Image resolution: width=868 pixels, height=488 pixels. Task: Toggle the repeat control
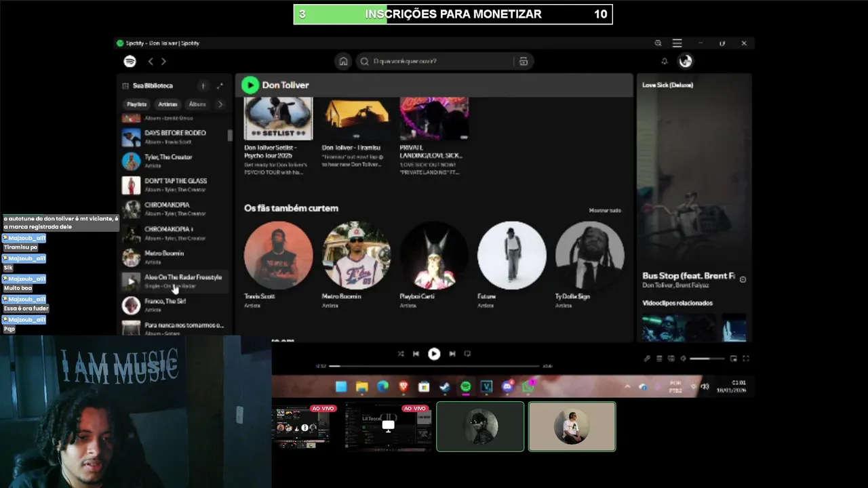point(467,353)
